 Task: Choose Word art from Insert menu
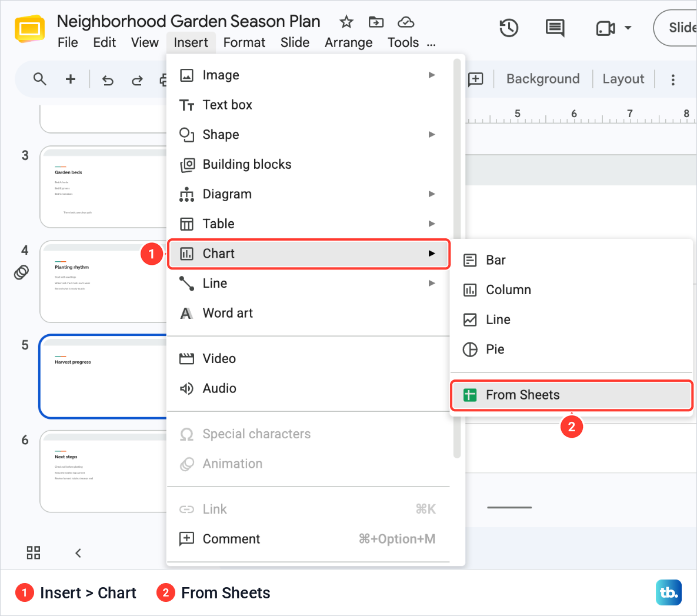tap(308, 313)
